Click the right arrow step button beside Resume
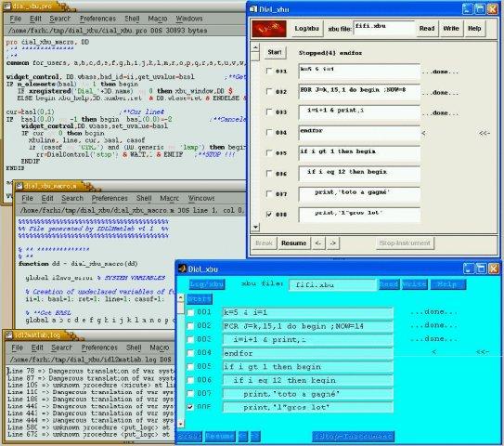Screen dimensions: 504x446 (x=332, y=243)
